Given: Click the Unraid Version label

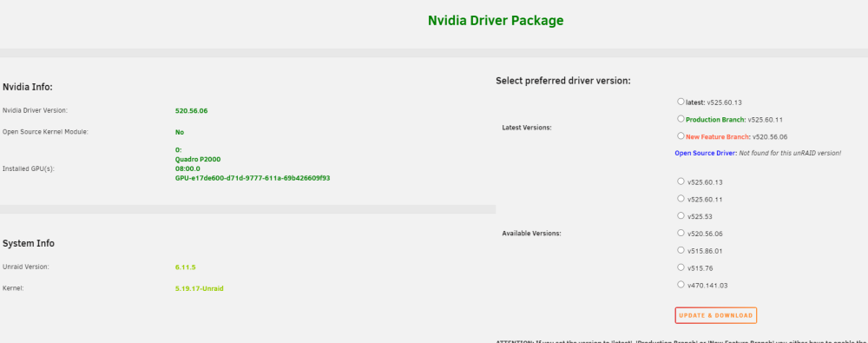Looking at the screenshot, I should (26, 267).
